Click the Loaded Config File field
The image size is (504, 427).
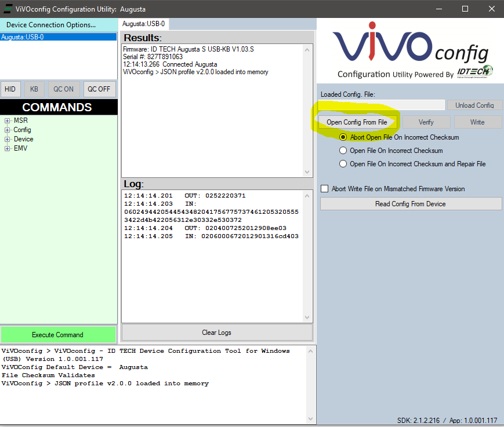tap(382, 105)
